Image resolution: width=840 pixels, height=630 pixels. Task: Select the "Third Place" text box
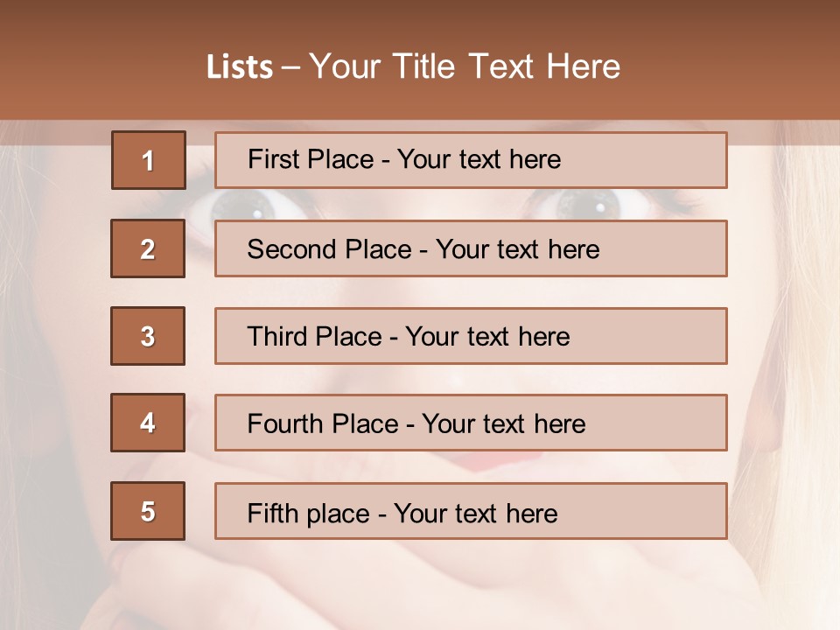[471, 336]
